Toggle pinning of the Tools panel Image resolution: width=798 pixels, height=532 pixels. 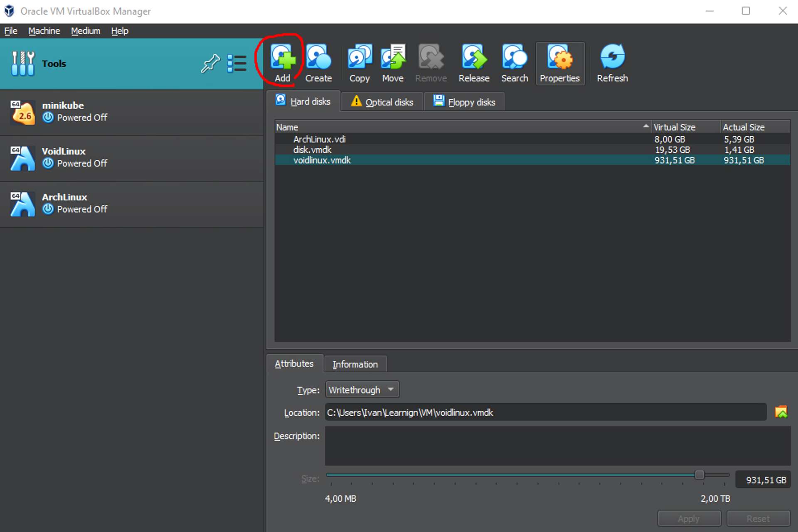point(210,63)
